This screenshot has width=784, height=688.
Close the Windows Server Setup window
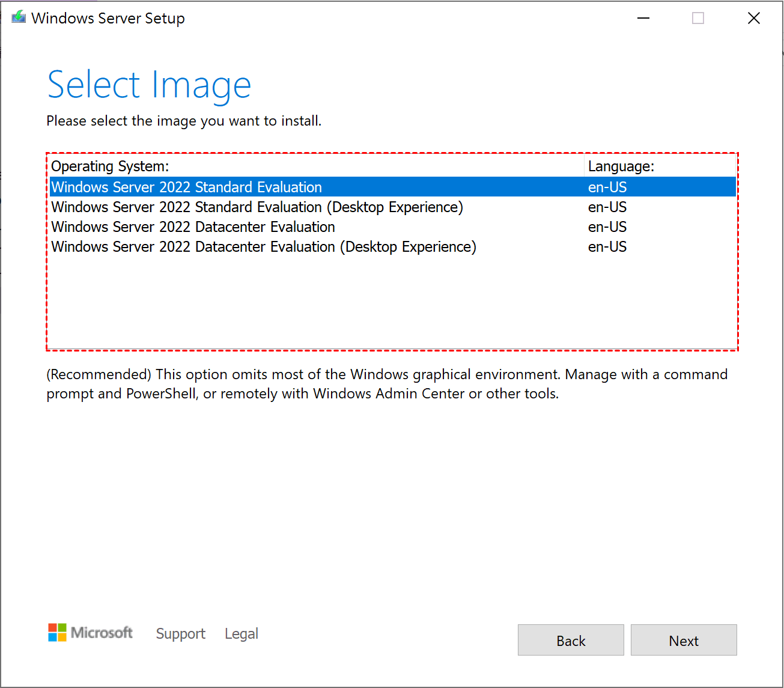coord(753,18)
